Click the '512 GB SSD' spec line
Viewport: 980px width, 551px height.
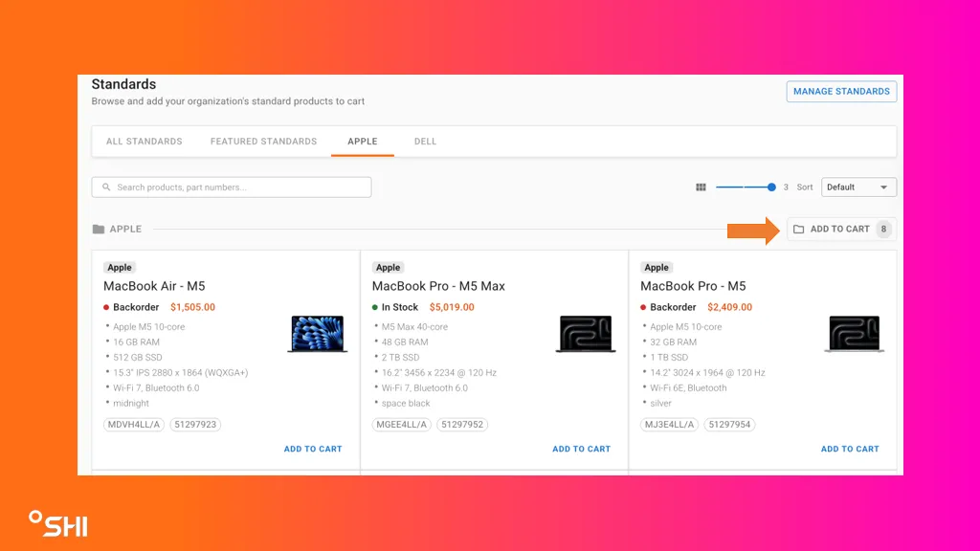pyautogui.click(x=138, y=358)
